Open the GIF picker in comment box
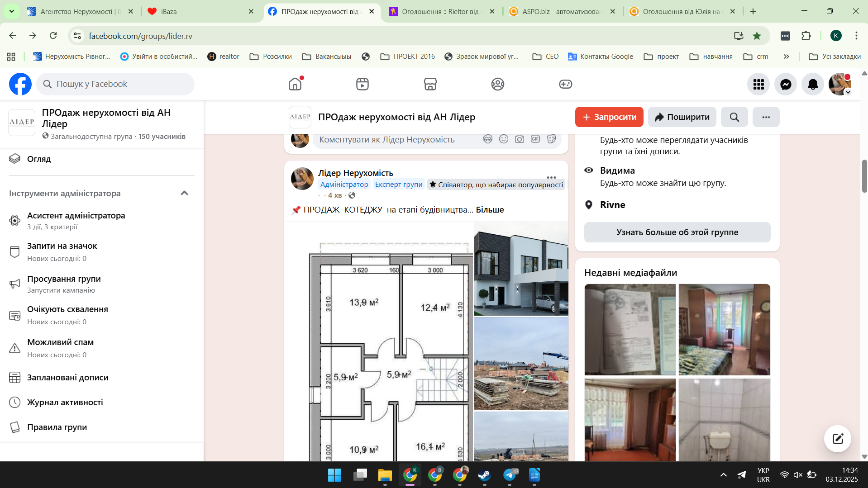Screen dimensions: 868x488 pos(535,139)
